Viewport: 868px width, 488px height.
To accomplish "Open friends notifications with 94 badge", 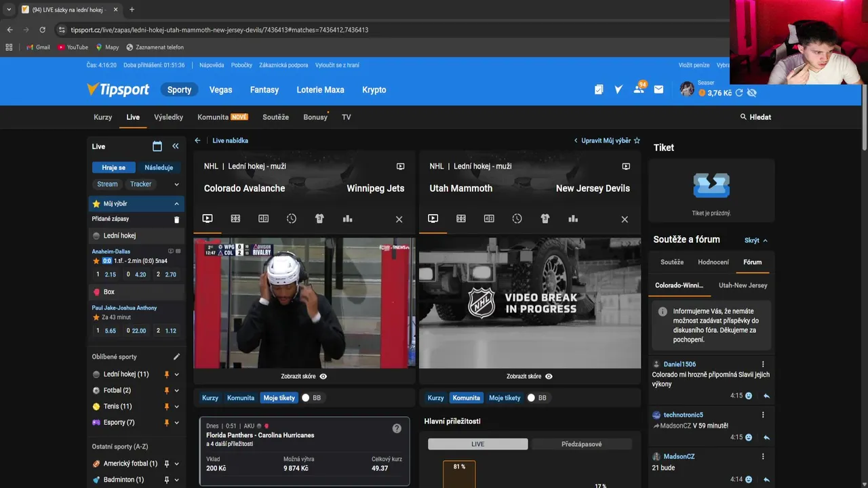I will pos(639,89).
